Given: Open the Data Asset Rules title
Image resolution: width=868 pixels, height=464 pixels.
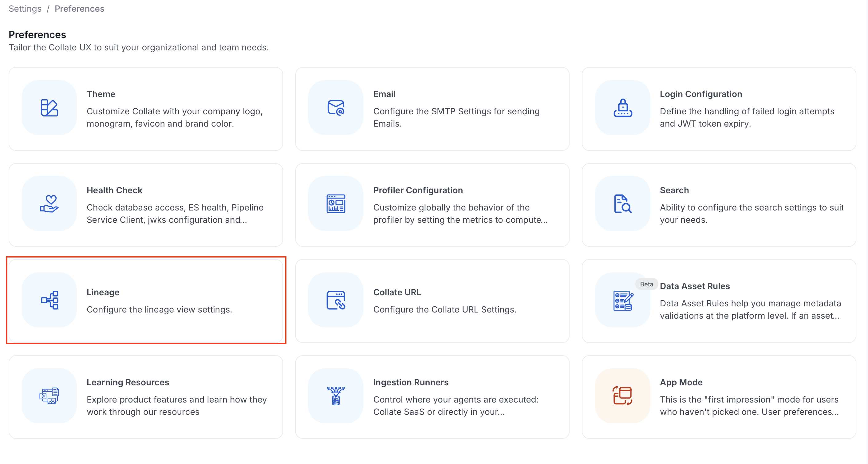Looking at the screenshot, I should point(694,286).
